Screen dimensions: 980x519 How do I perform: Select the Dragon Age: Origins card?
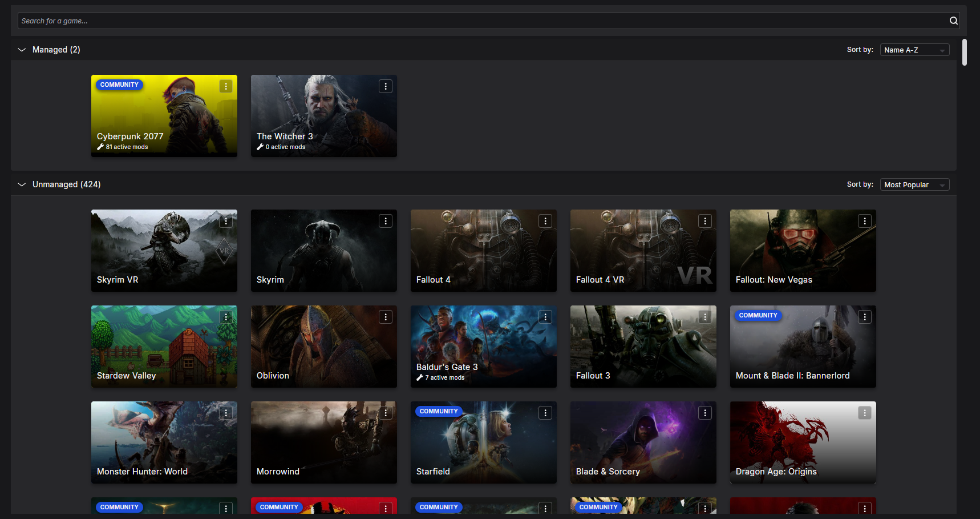pos(803,442)
